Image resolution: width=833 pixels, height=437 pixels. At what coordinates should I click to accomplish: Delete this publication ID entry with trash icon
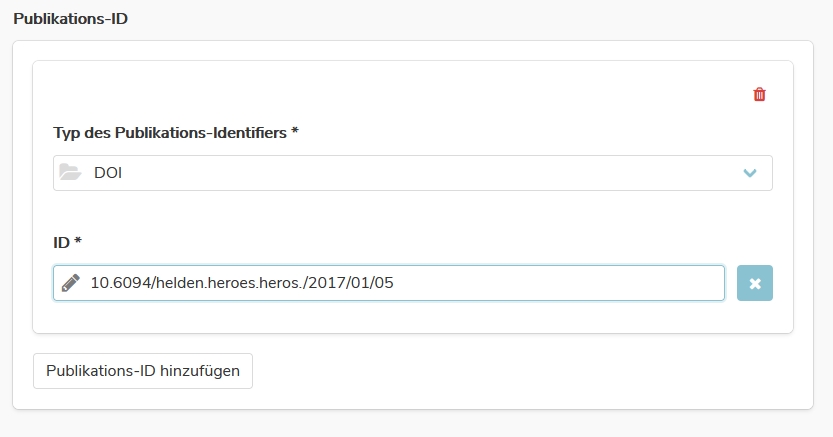tap(759, 95)
